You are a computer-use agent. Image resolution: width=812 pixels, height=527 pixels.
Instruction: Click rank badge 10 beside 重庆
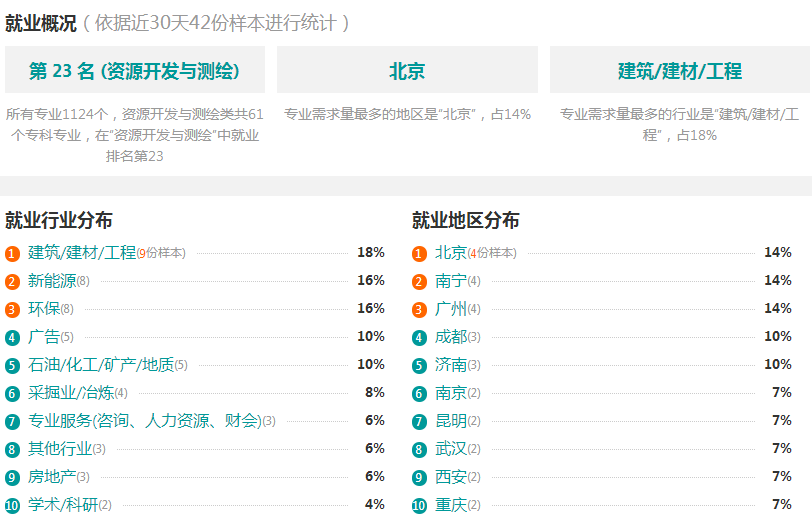[x=419, y=505]
